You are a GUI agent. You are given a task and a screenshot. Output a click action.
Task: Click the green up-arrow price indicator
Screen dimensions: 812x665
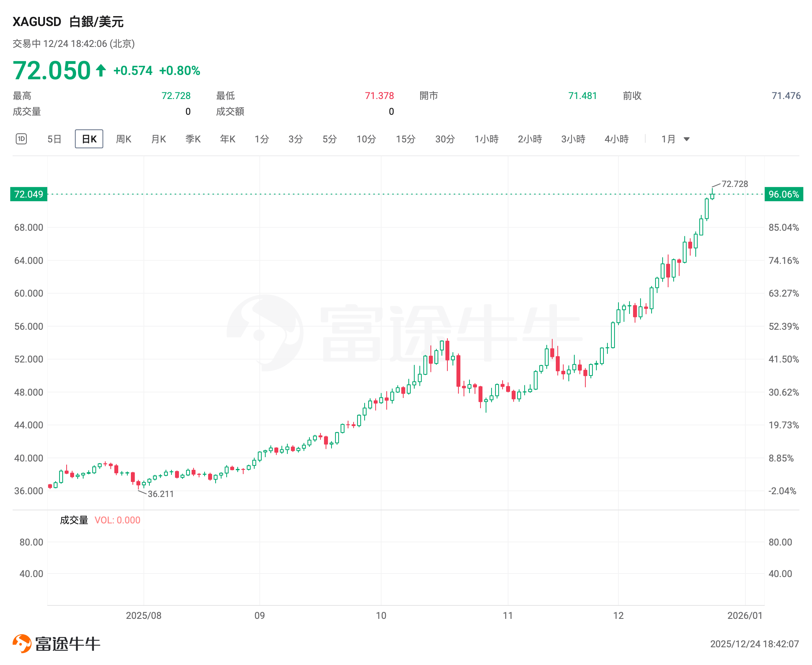[101, 71]
